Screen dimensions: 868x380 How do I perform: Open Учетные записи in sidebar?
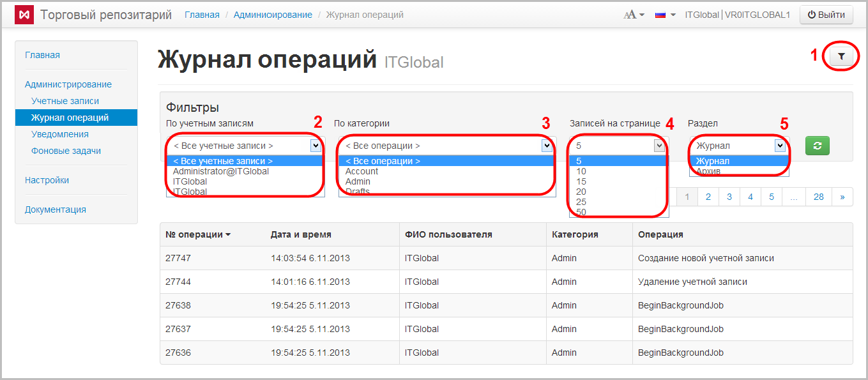click(65, 101)
